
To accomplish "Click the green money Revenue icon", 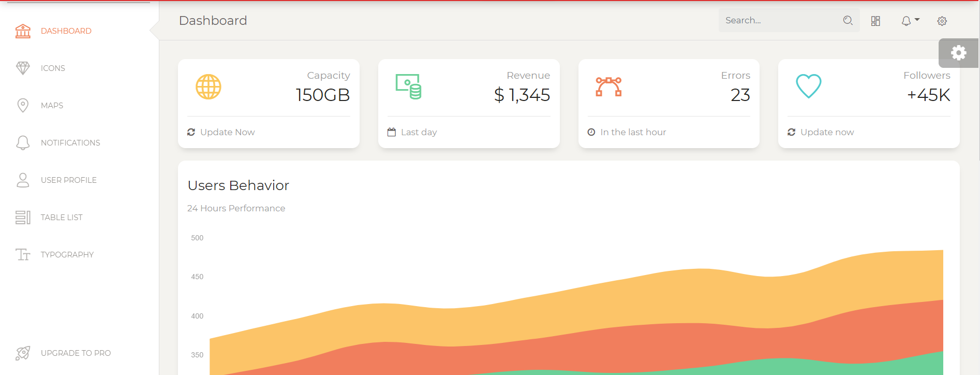I will (x=409, y=86).
